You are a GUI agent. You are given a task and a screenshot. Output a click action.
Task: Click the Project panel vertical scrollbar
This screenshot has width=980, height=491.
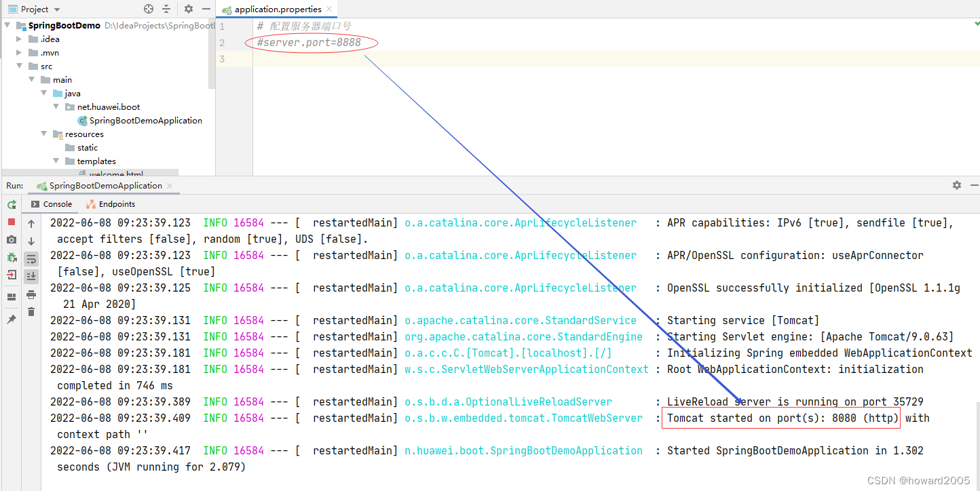click(212, 54)
